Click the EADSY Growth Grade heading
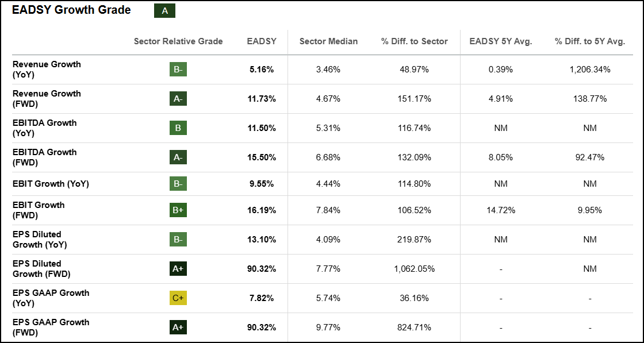Screen dimensions: 644x343 point(71,10)
